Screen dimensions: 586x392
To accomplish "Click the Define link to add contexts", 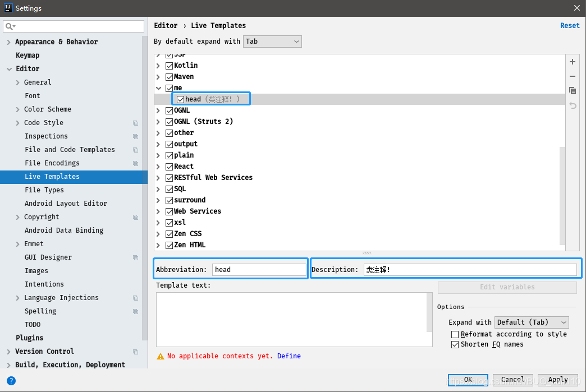I will click(289, 356).
